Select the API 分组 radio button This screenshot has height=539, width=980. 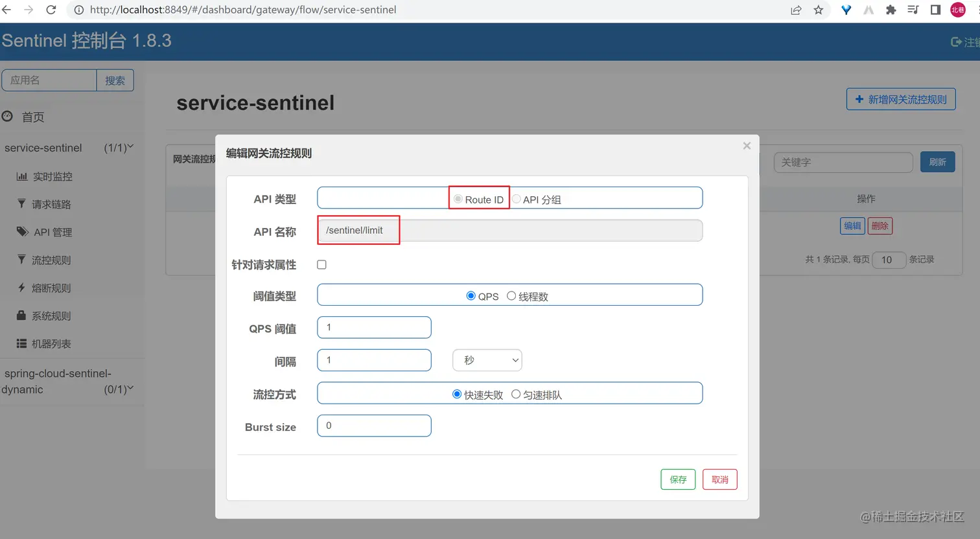pyautogui.click(x=516, y=199)
